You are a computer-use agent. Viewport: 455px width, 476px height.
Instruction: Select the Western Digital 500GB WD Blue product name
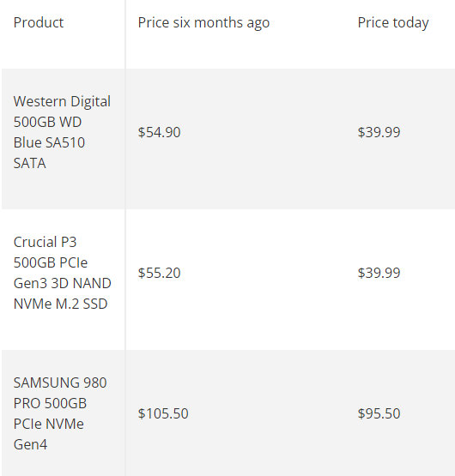pyautogui.click(x=62, y=132)
